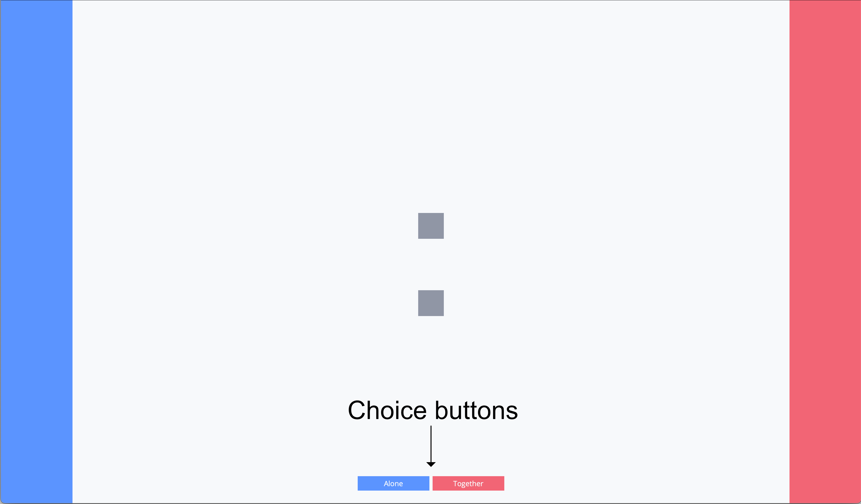Click the red Together button

click(x=468, y=483)
